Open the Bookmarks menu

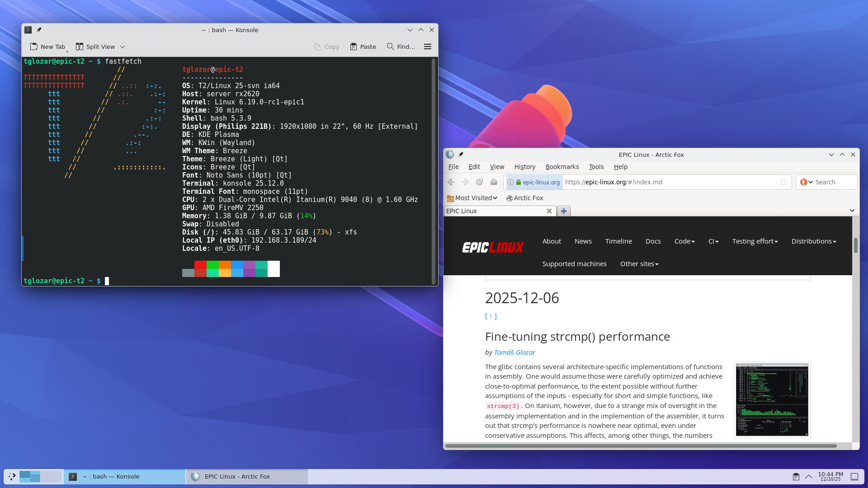562,167
